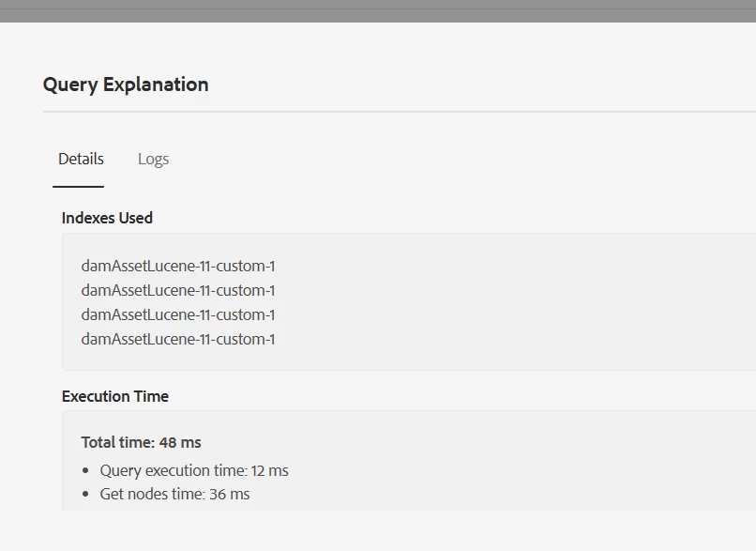Switch to the Logs tab
The height and width of the screenshot is (551, 756).
point(153,159)
